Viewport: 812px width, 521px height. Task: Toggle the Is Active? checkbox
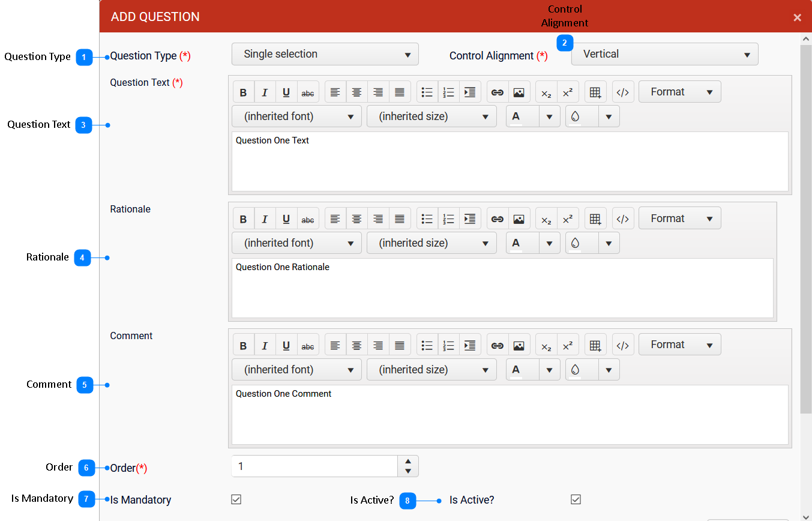tap(576, 499)
